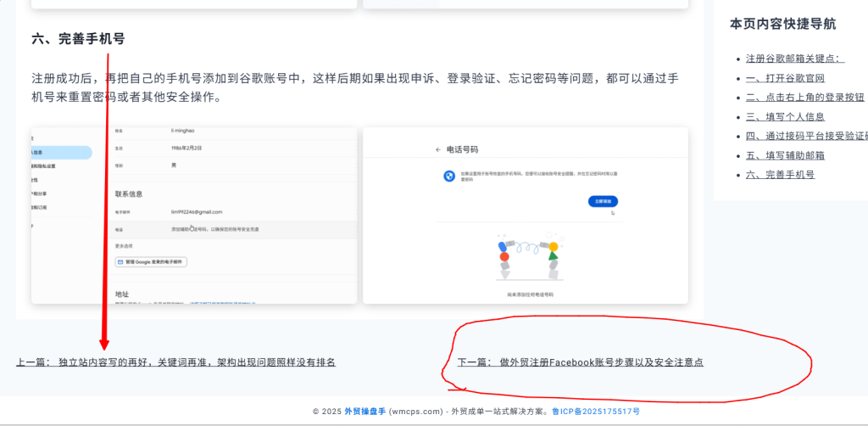The width and height of the screenshot is (868, 426).
Task: Visit the 外贸操盘手 footer link
Action: click(x=364, y=412)
